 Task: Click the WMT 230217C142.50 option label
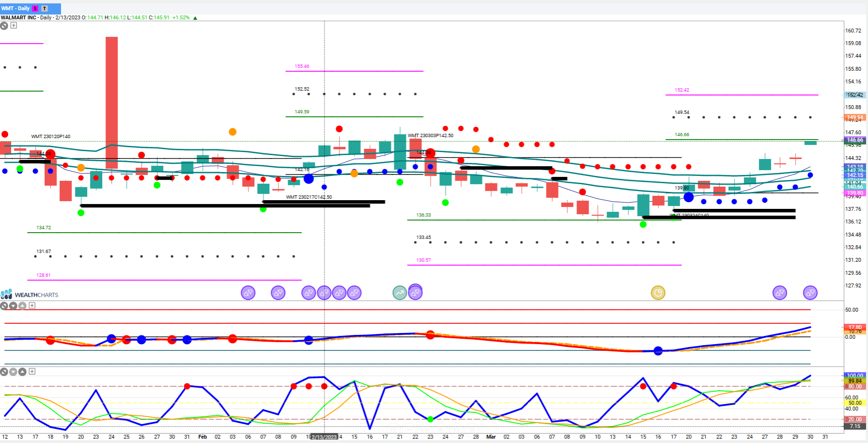click(309, 197)
